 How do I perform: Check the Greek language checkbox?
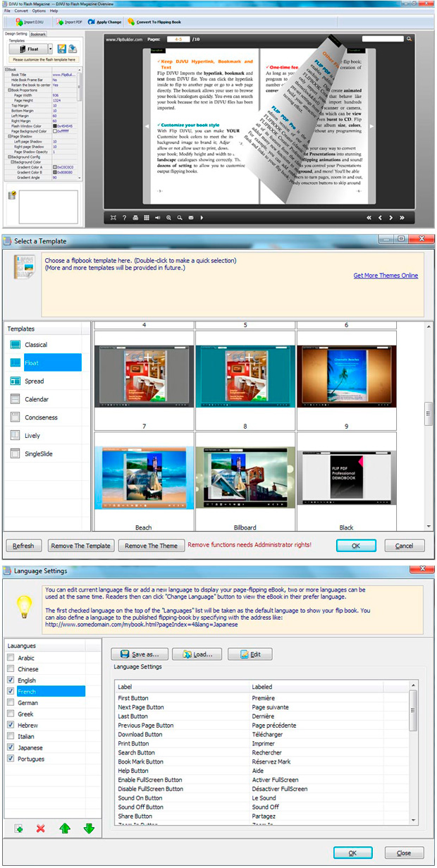10,714
